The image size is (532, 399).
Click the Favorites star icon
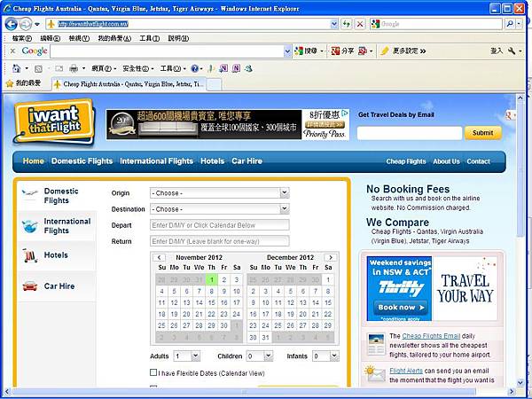pos(10,83)
